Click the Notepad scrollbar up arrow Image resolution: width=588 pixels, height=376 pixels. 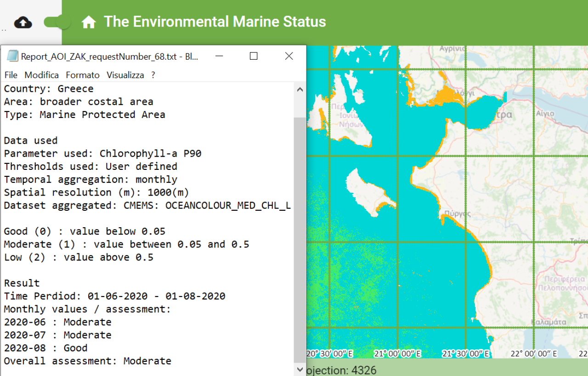(300, 90)
